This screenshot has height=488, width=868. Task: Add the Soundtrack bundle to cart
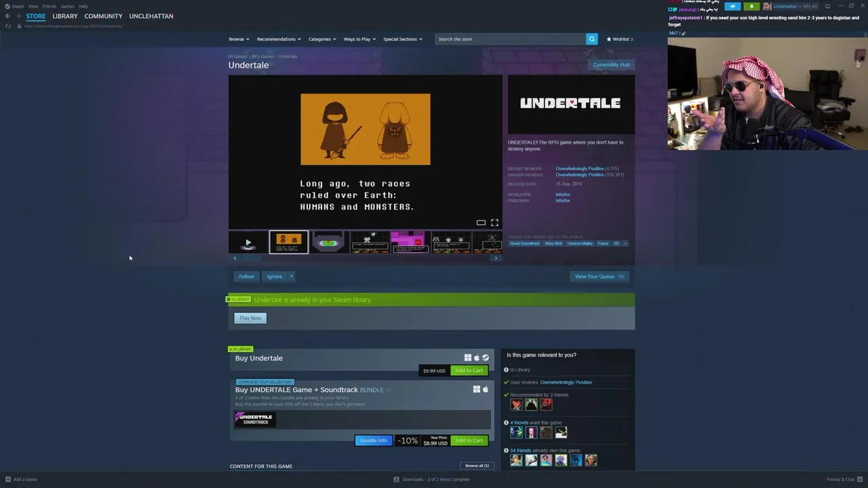469,441
